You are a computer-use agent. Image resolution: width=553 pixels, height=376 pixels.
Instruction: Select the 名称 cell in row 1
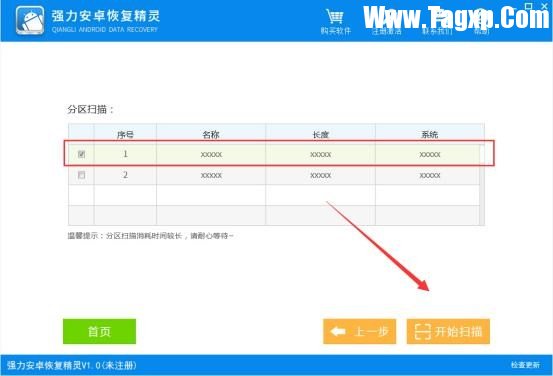click(x=211, y=154)
